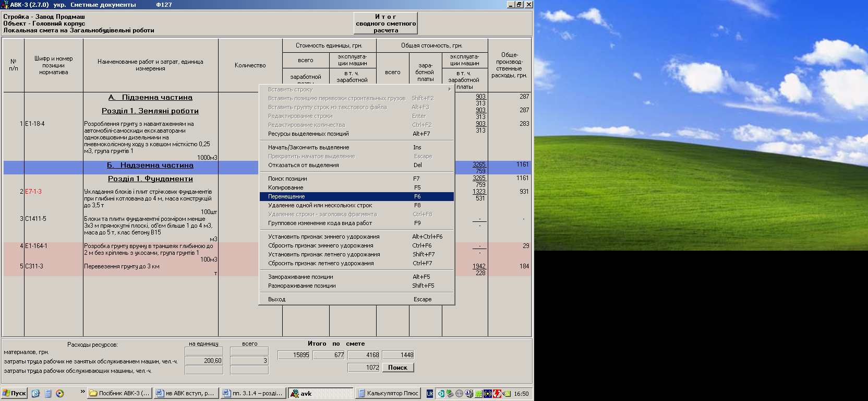Image resolution: width=868 pixels, height=401 pixels.
Task: Click the application icon in title bar
Action: [x=5, y=4]
